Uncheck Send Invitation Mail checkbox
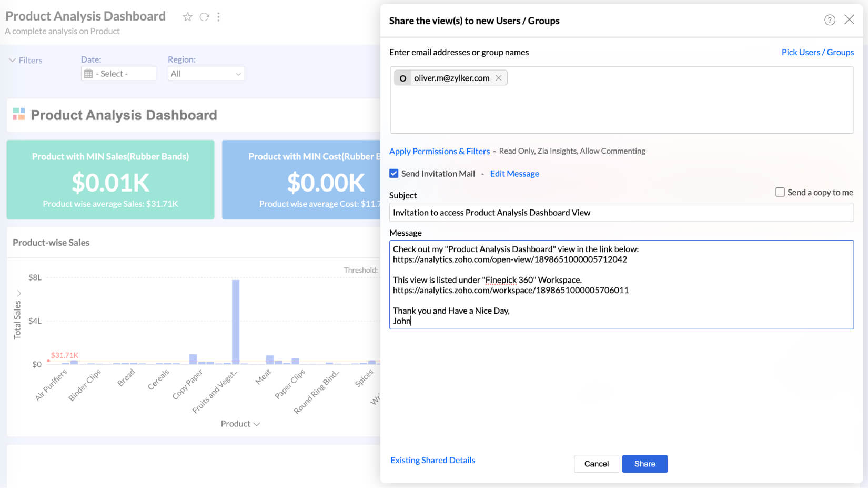The image size is (868, 490). click(394, 173)
